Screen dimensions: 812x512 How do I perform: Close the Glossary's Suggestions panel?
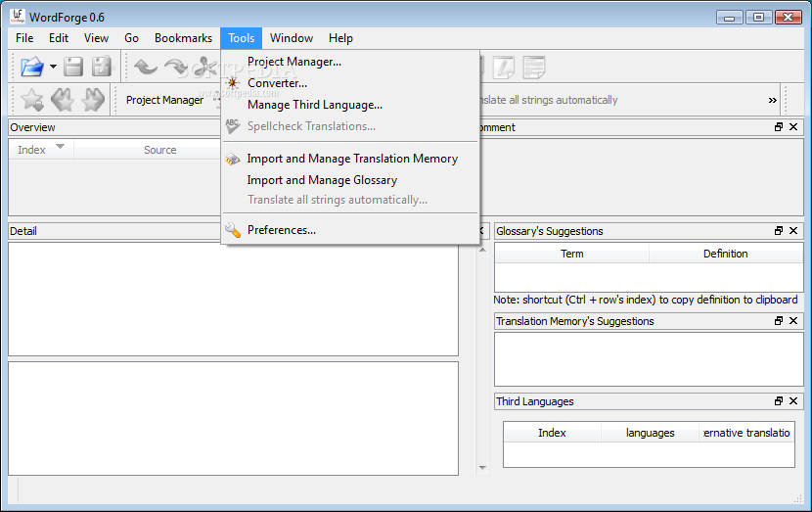pos(793,231)
